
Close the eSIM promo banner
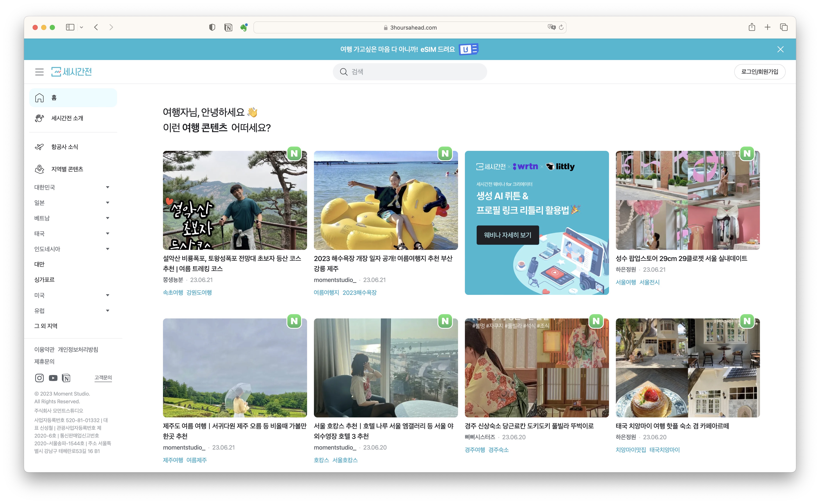(x=780, y=49)
